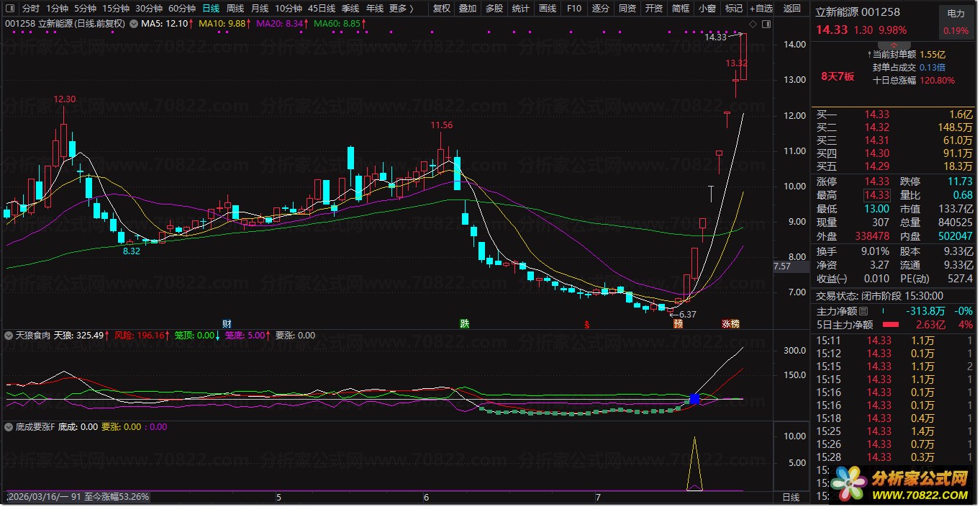Select the 5分钟 period
Viewport: 980px width, 507px height.
85,9
